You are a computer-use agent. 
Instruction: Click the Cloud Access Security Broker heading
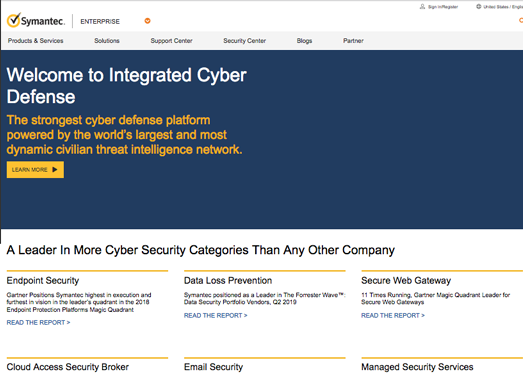coord(68,367)
